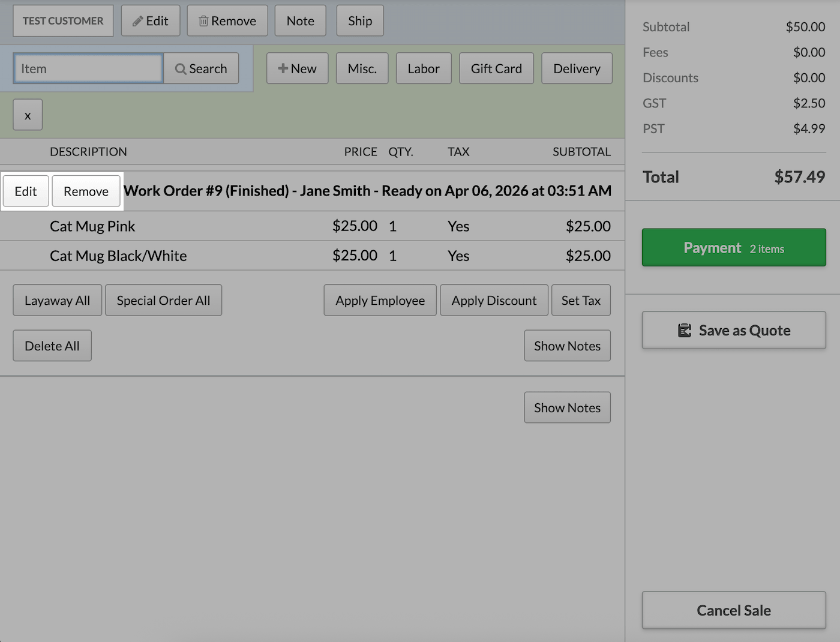840x642 pixels.
Task: Add a Misc. charge
Action: tap(362, 68)
